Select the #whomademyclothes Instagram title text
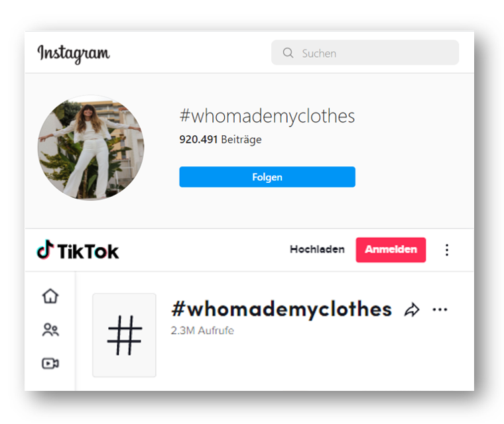The image size is (504, 424). click(x=267, y=117)
